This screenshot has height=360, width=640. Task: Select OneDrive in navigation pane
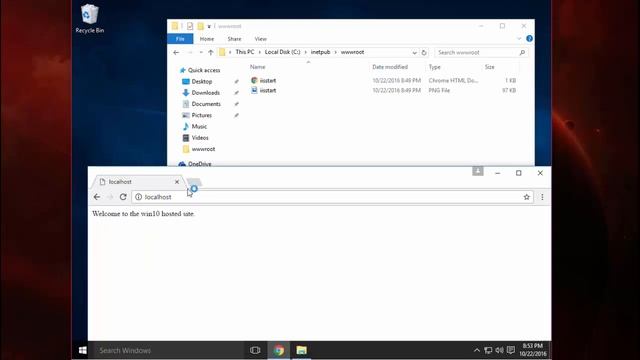(x=199, y=164)
